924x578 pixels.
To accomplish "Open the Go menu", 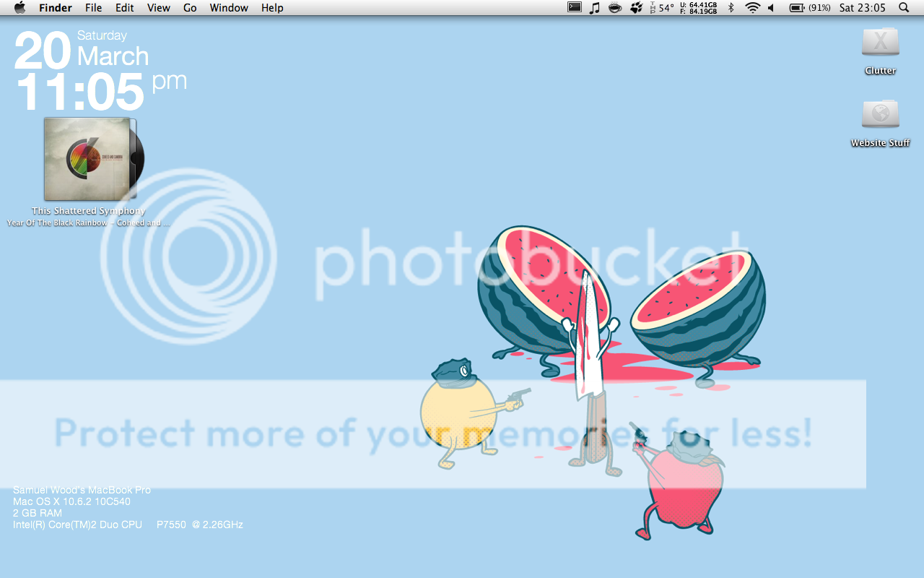I will click(x=190, y=8).
